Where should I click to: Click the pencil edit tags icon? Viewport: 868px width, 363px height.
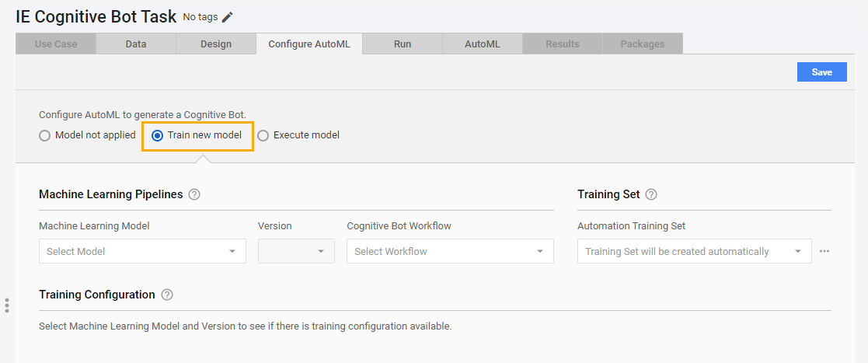[228, 18]
